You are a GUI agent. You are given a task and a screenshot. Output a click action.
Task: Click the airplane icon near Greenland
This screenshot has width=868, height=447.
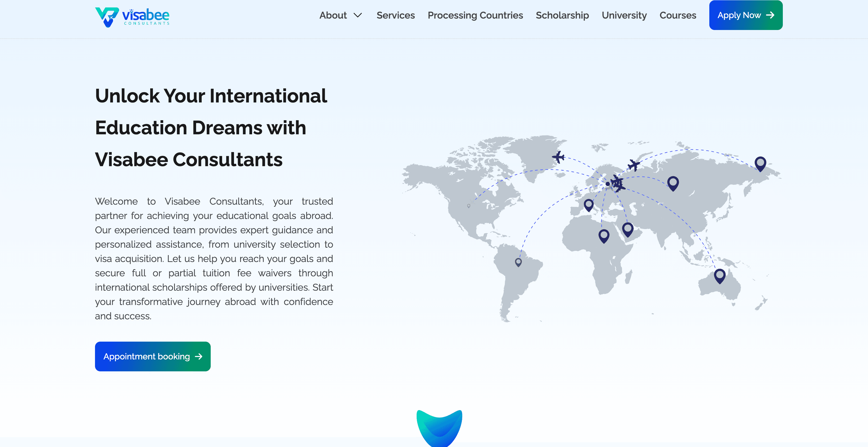pos(558,157)
